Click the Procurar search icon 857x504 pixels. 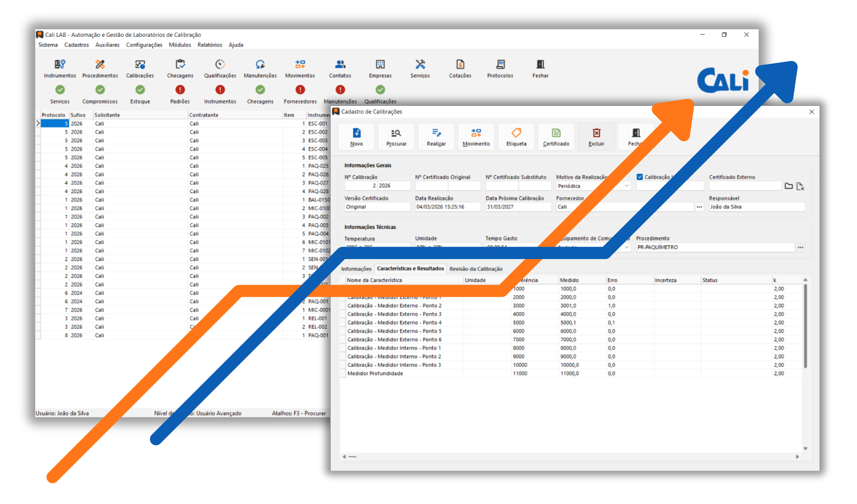[396, 134]
